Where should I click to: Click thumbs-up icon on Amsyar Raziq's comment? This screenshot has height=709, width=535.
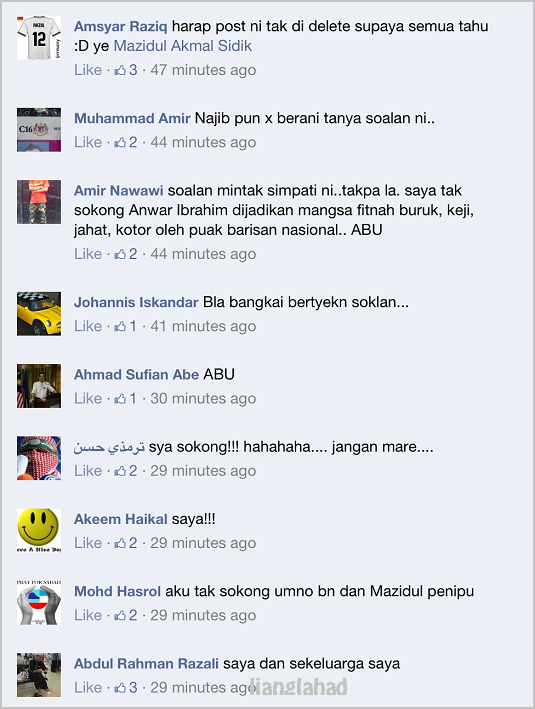point(120,70)
